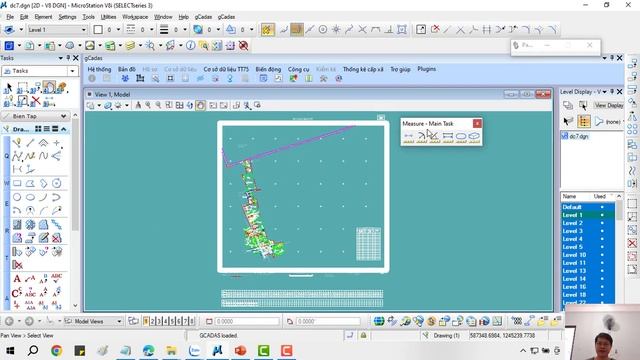Viewport: 640px width, 360px height.
Task: Toggle the lock icon in status bar
Action: coord(363,336)
